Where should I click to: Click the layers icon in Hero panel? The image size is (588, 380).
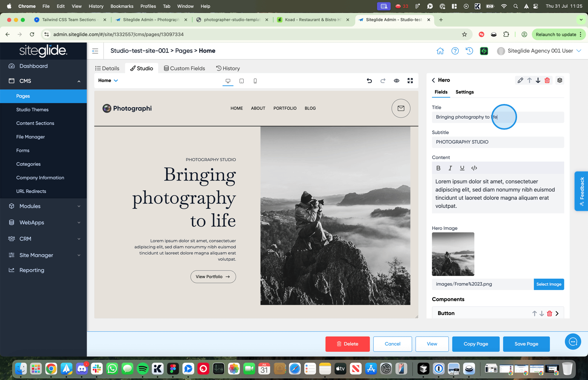coord(560,80)
